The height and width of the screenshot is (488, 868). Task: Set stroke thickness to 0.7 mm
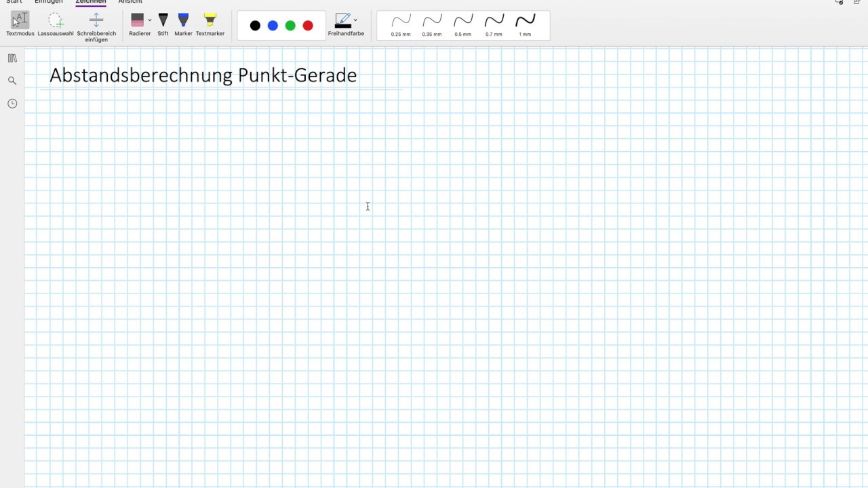click(494, 25)
